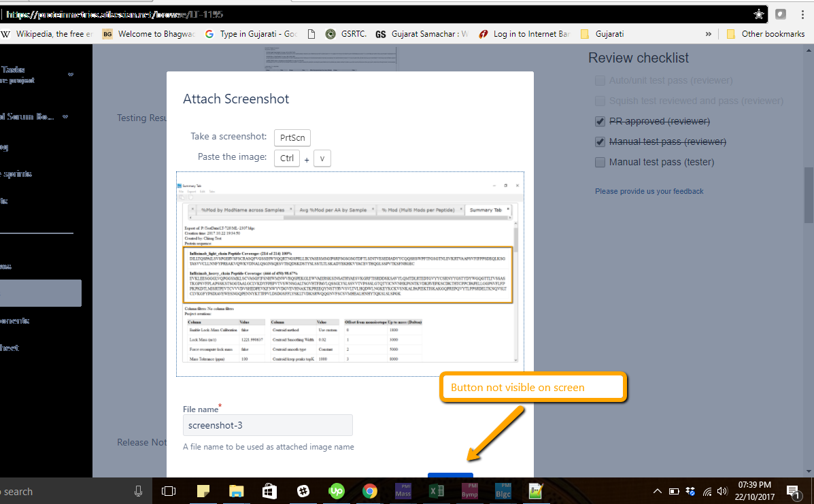Open Please provide us your feedback link
The image size is (814, 504).
pyautogui.click(x=649, y=191)
